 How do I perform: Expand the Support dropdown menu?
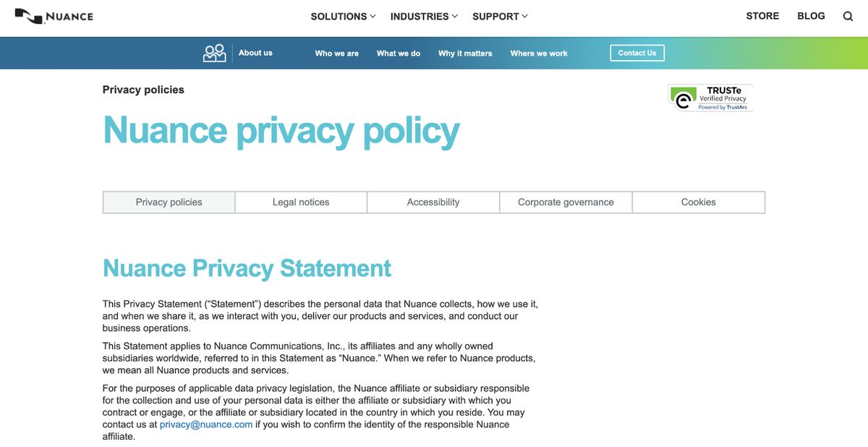click(x=500, y=16)
